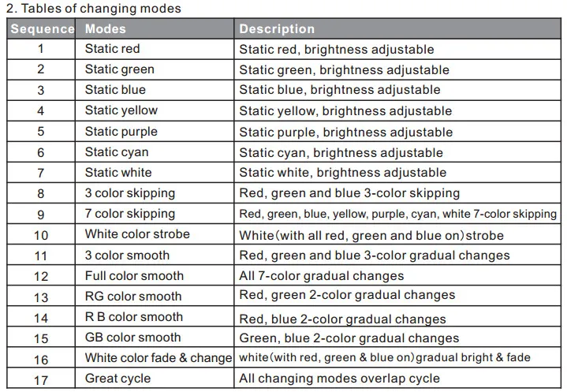Screen dimensions: 567x392
Task: Click the 3 color smooth cell
Action: 155,255
